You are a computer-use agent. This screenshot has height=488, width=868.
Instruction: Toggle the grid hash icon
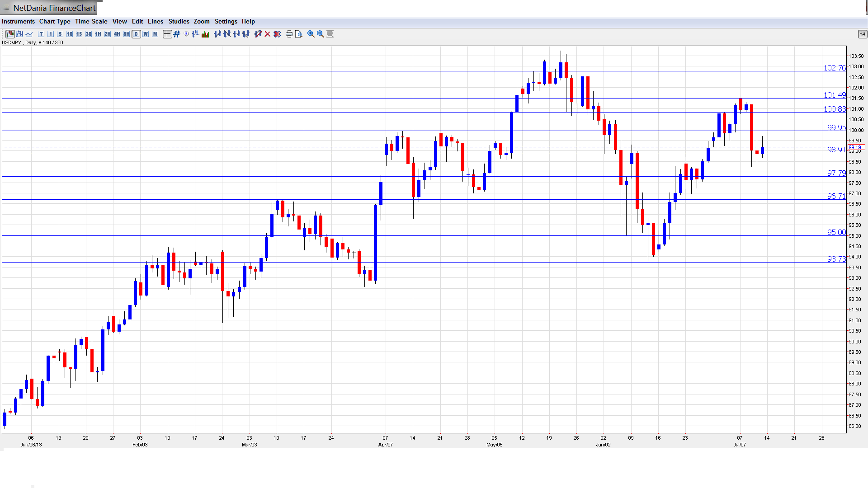tap(177, 34)
